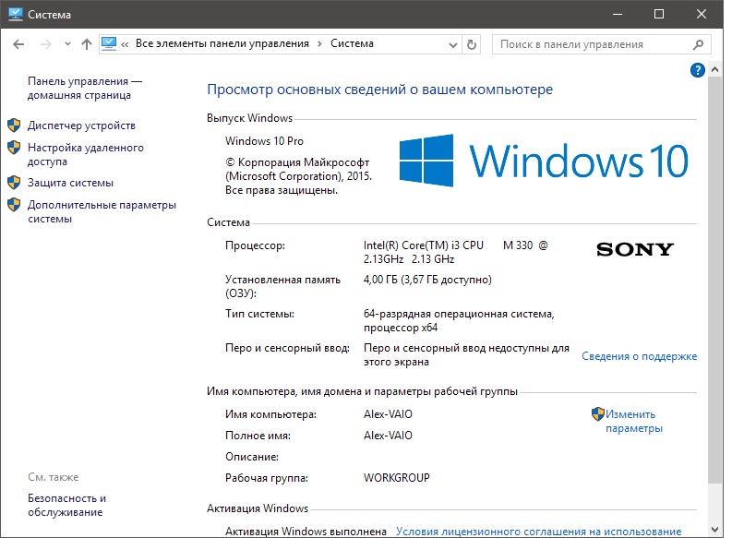Click the Intel Core i3 processor value

coord(456,252)
